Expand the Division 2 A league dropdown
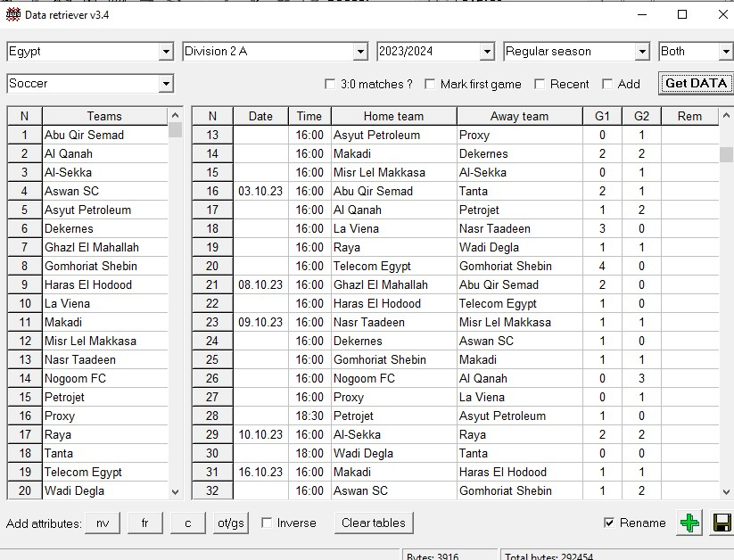Image resolution: width=734 pixels, height=560 pixels. click(x=360, y=52)
